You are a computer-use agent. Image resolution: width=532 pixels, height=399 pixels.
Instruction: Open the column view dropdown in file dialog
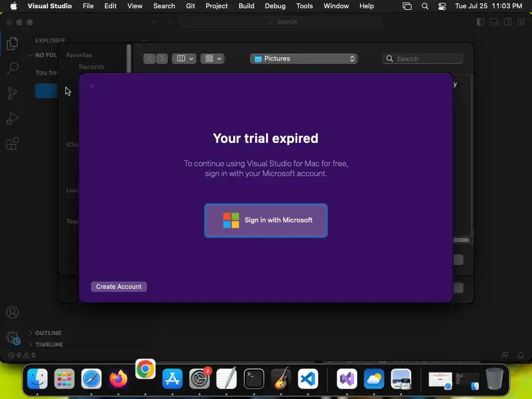pyautogui.click(x=184, y=59)
